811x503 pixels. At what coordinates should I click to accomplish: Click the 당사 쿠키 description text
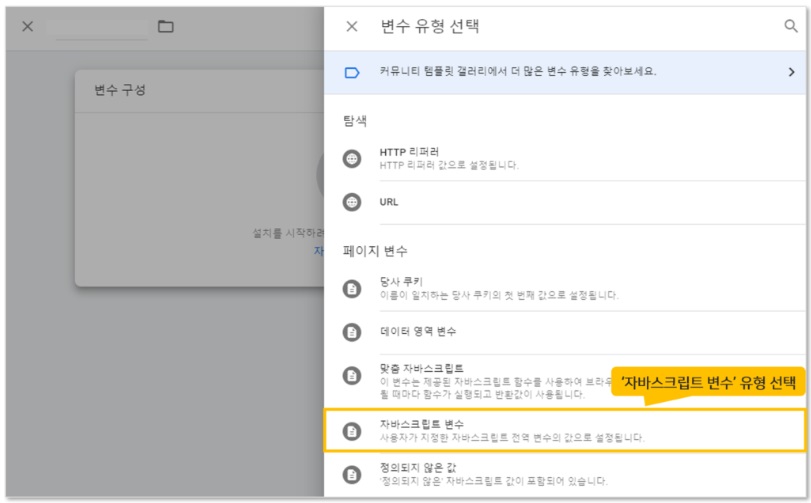coord(499,295)
